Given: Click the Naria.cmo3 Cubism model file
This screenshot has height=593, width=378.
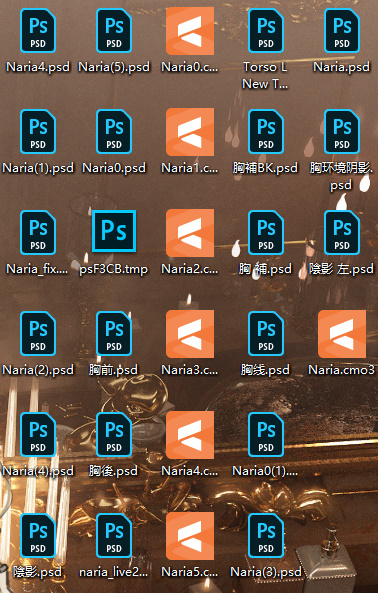Looking at the screenshot, I should pos(342,334).
